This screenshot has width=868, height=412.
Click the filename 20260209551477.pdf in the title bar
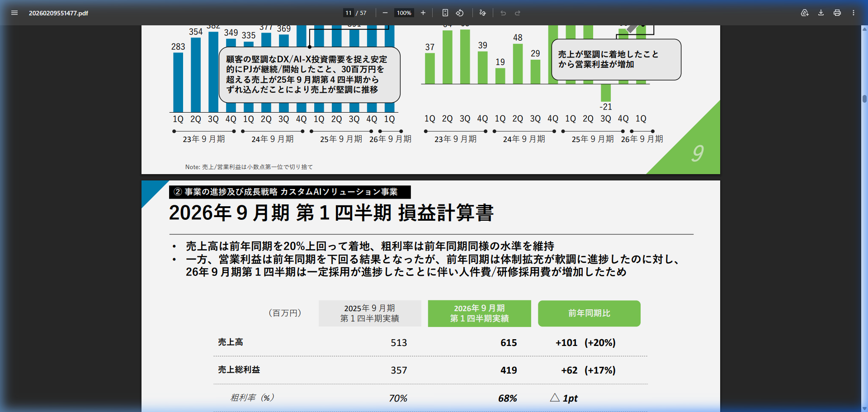(60, 13)
